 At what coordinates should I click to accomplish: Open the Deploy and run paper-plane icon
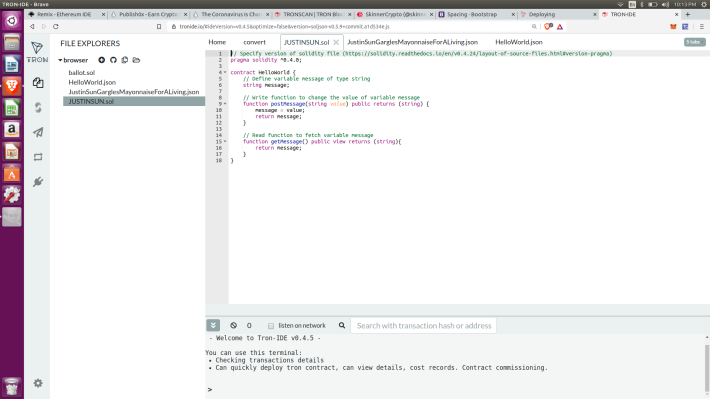(x=38, y=132)
